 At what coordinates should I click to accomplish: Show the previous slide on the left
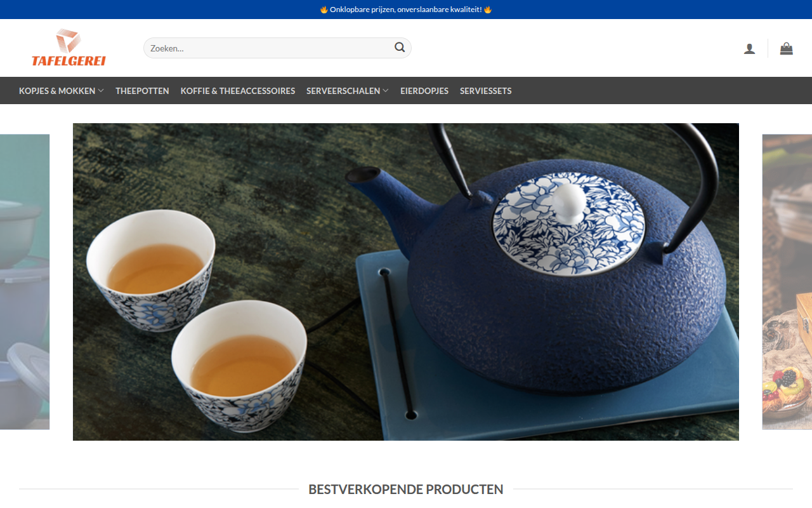click(25, 282)
